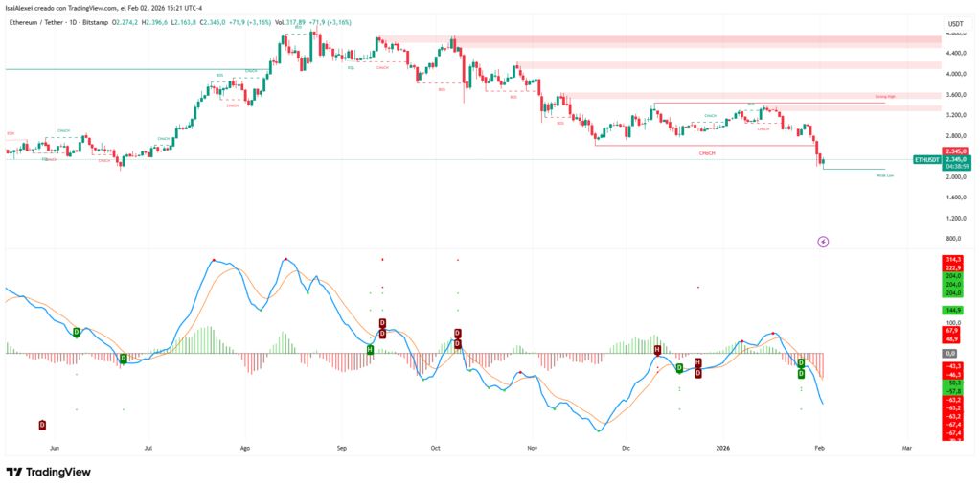980x488 pixels.
Task: Click the green 144,9 indicator value label
Action: click(x=955, y=311)
